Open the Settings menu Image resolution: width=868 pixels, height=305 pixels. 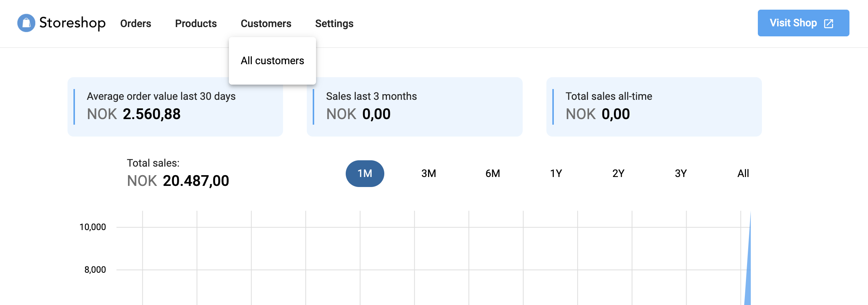point(334,23)
